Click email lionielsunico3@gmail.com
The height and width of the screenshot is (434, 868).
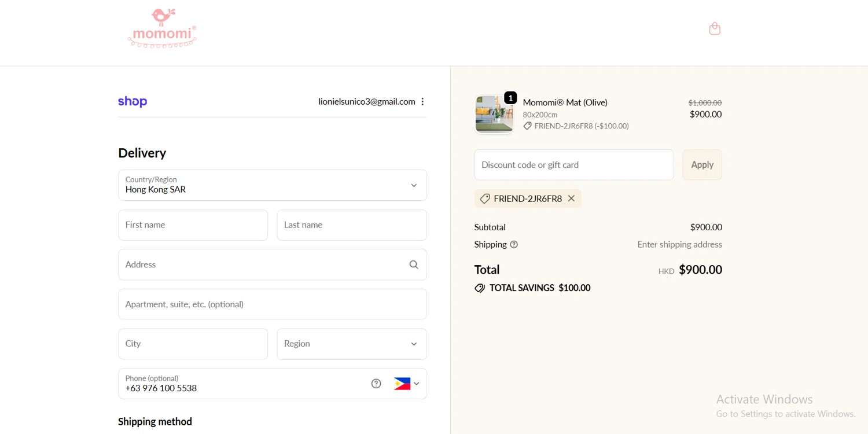pos(367,101)
